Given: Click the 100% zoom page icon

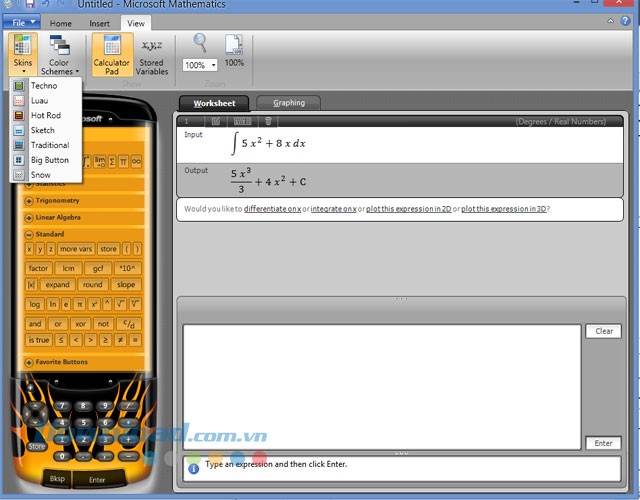Looking at the screenshot, I should pos(234,44).
